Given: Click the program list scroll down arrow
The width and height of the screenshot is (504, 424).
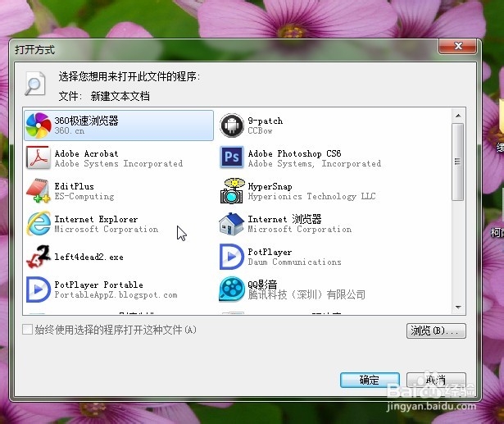Looking at the screenshot, I should point(458,308).
